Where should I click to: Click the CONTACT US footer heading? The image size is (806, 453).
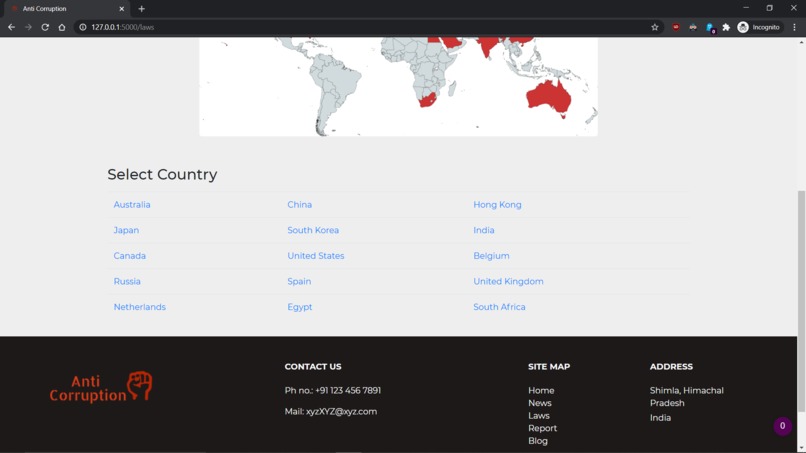[x=313, y=367]
